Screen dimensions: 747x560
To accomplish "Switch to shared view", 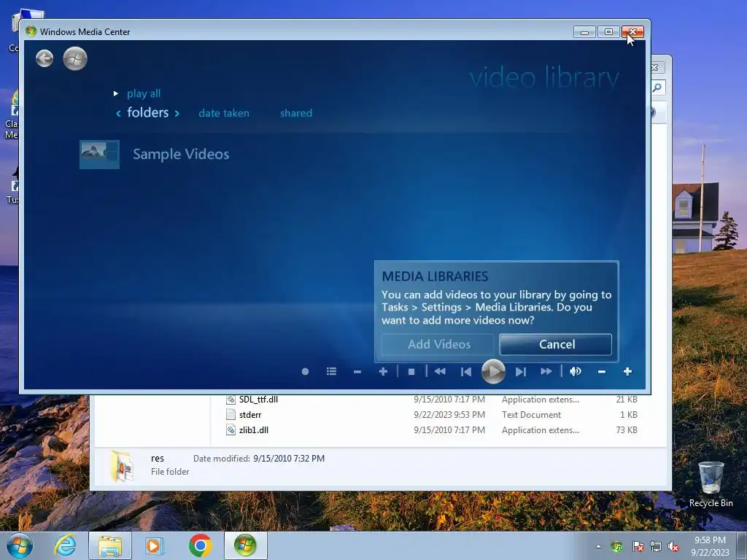I will coord(296,113).
